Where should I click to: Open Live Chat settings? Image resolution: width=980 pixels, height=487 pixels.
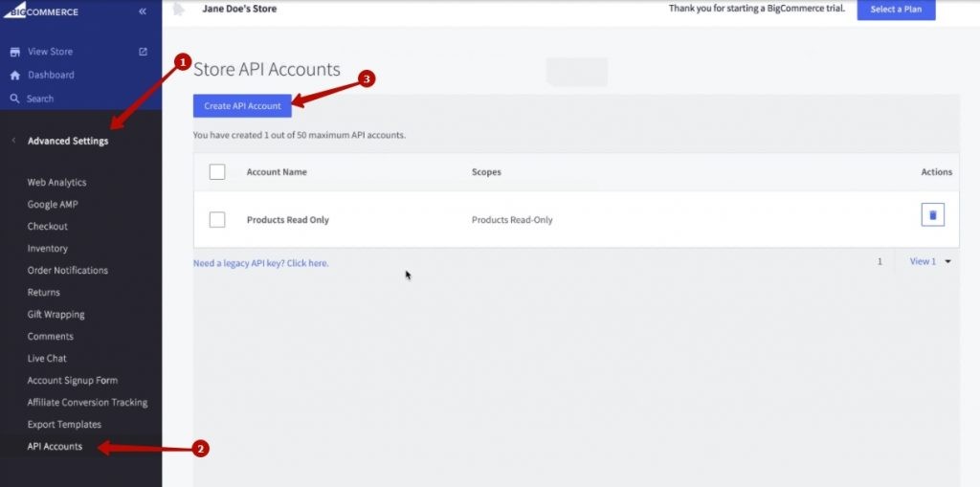pyautogui.click(x=47, y=358)
